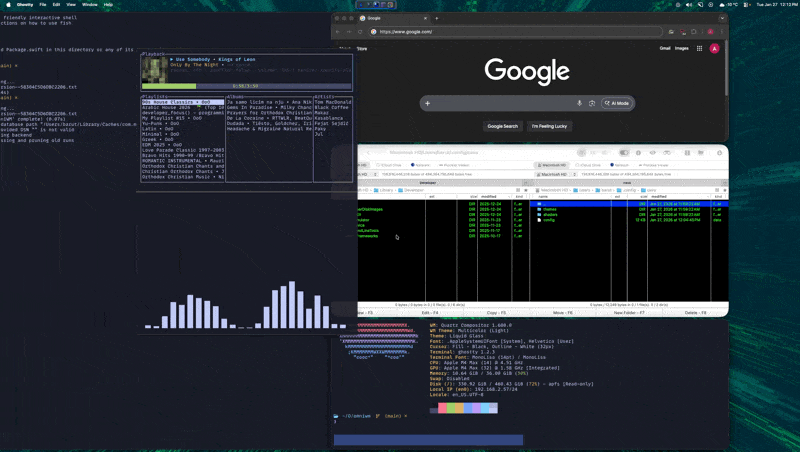Click the eye preview icon in file manager toolbar

pos(653,153)
